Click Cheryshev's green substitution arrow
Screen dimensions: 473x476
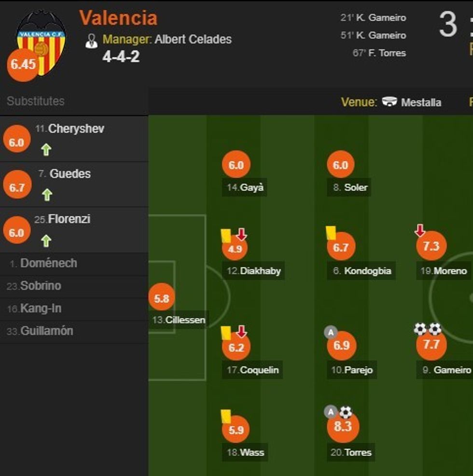(46, 150)
